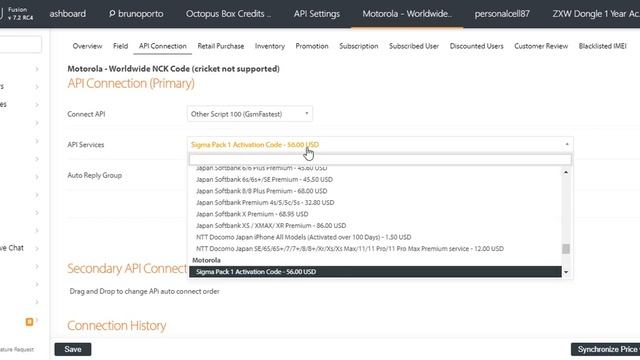Screen dimensions: 640x360
Task: Click the magnifier icon beside brunoporto
Action: click(x=112, y=13)
